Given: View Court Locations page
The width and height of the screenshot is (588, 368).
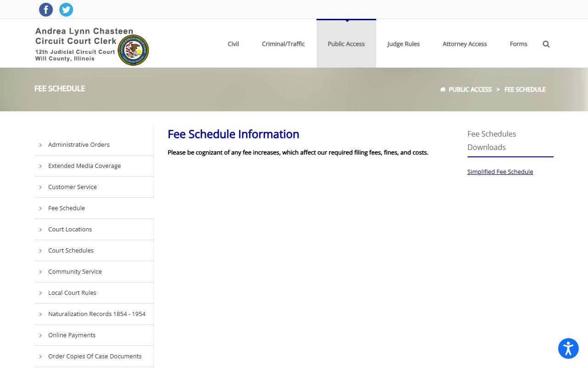Looking at the screenshot, I should (x=70, y=229).
